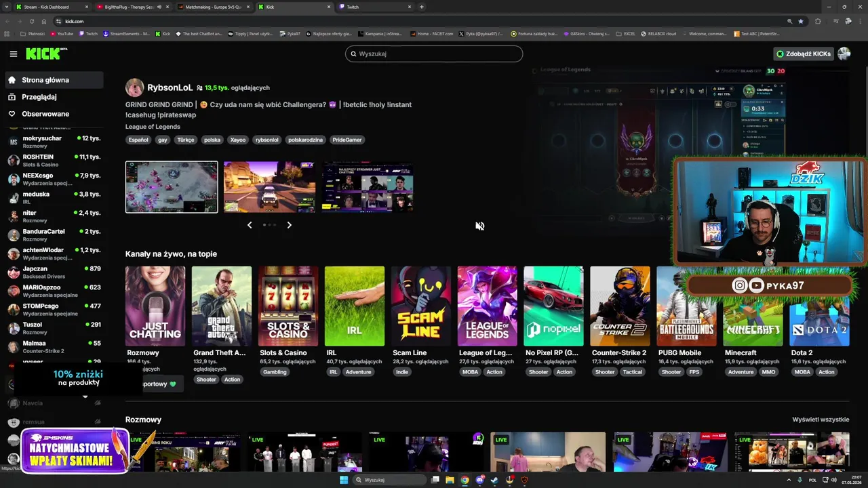868x488 pixels.
Task: Open STOMPcsgo channel in sidebar
Action: [x=53, y=309]
